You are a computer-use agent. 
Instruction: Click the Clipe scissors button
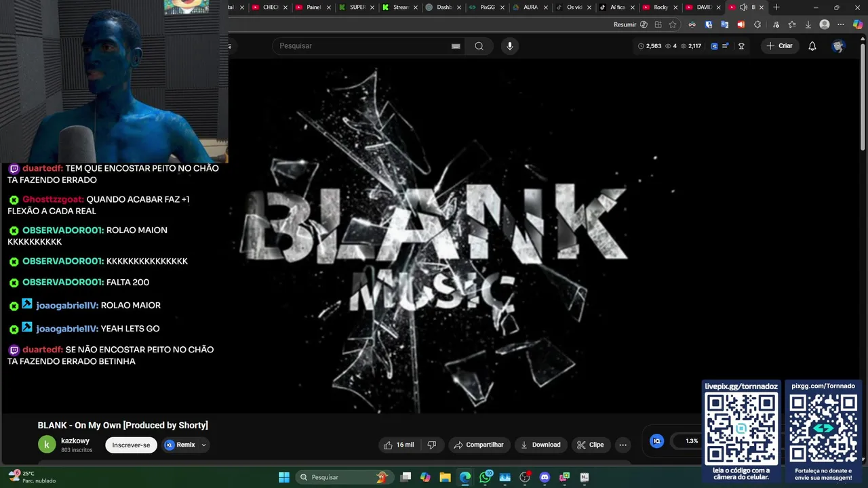(591, 445)
